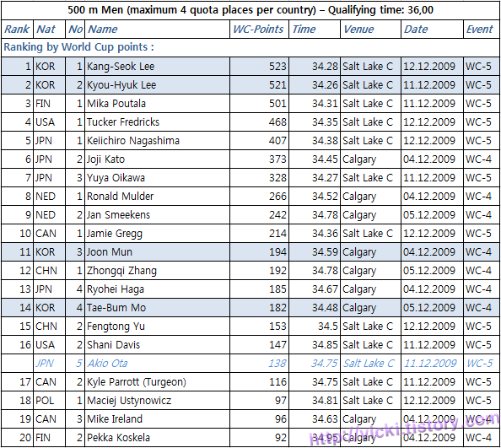Select the WC-Points value 521
The width and height of the screenshot is (501, 448).
click(277, 85)
